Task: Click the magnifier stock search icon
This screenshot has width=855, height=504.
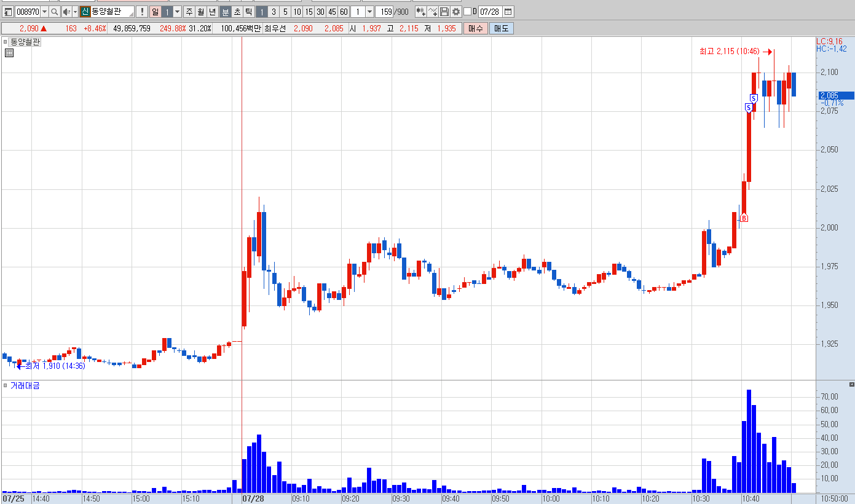Action: point(54,12)
